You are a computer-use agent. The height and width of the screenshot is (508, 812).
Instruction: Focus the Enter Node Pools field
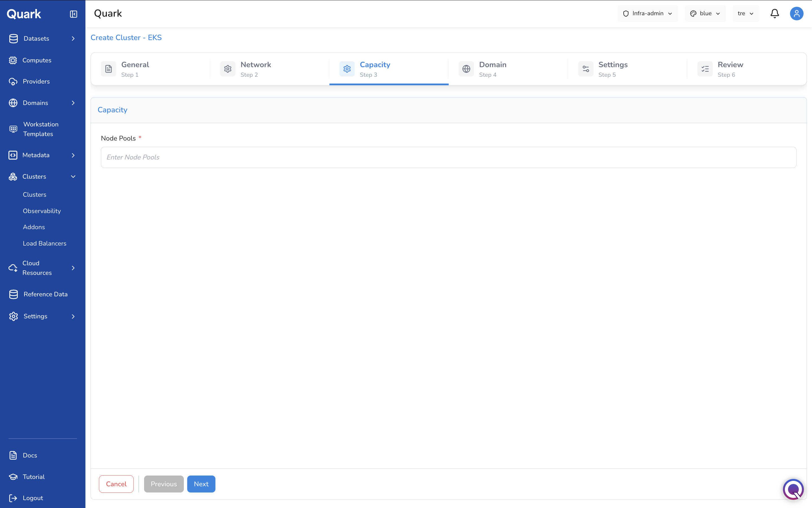pyautogui.click(x=449, y=157)
